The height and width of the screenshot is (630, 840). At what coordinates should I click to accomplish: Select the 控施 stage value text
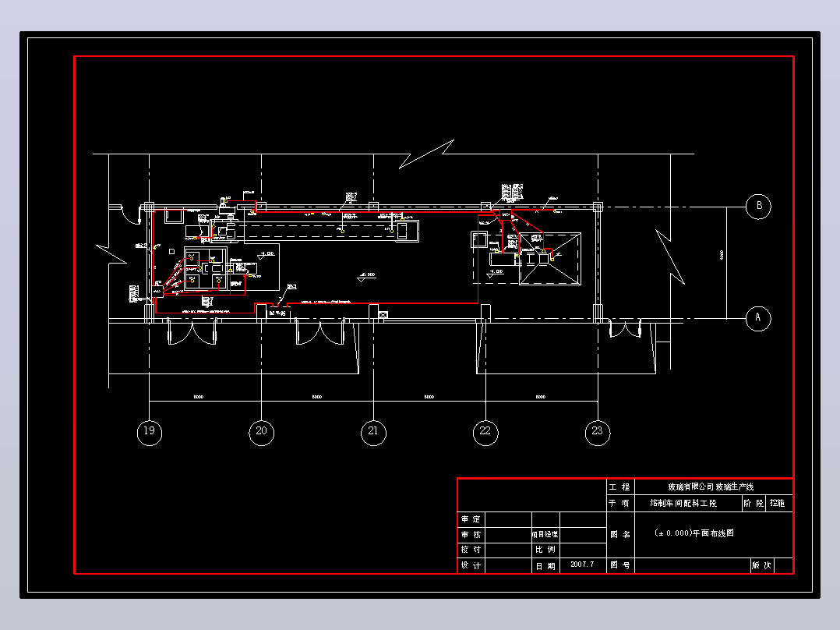tap(778, 503)
